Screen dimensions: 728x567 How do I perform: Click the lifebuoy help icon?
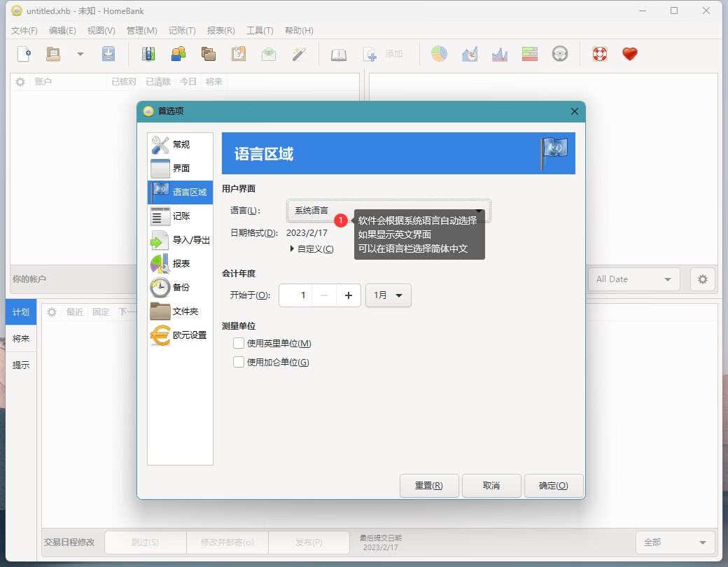(x=599, y=54)
